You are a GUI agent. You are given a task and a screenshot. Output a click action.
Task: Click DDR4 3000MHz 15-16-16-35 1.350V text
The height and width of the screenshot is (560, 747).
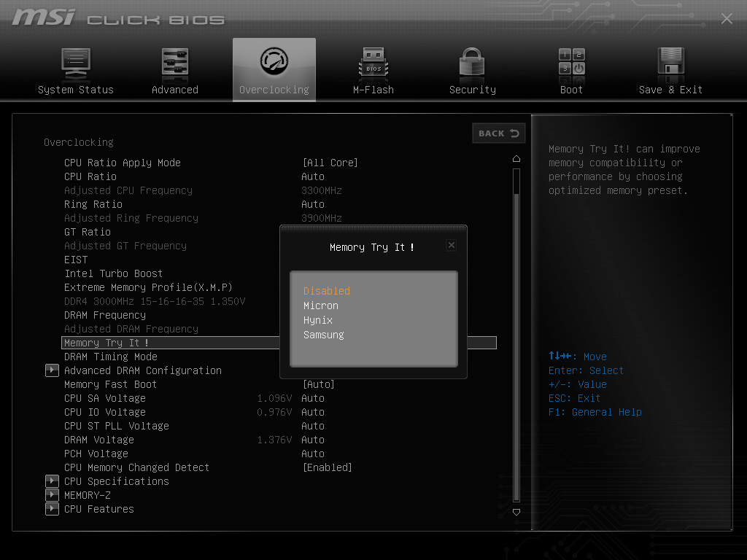[x=155, y=301]
